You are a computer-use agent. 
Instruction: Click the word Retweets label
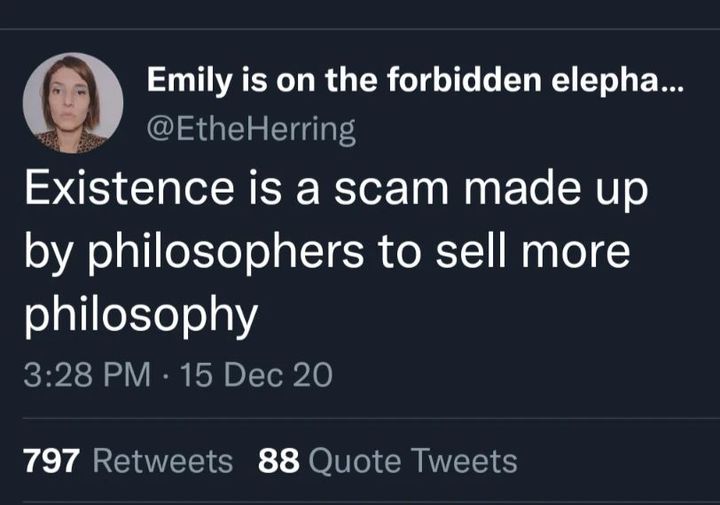[162, 461]
